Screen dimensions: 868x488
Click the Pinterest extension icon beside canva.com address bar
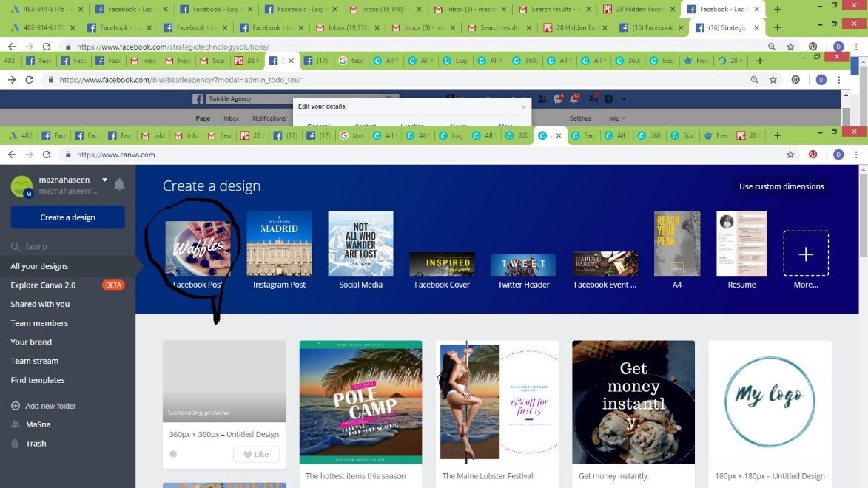click(813, 155)
